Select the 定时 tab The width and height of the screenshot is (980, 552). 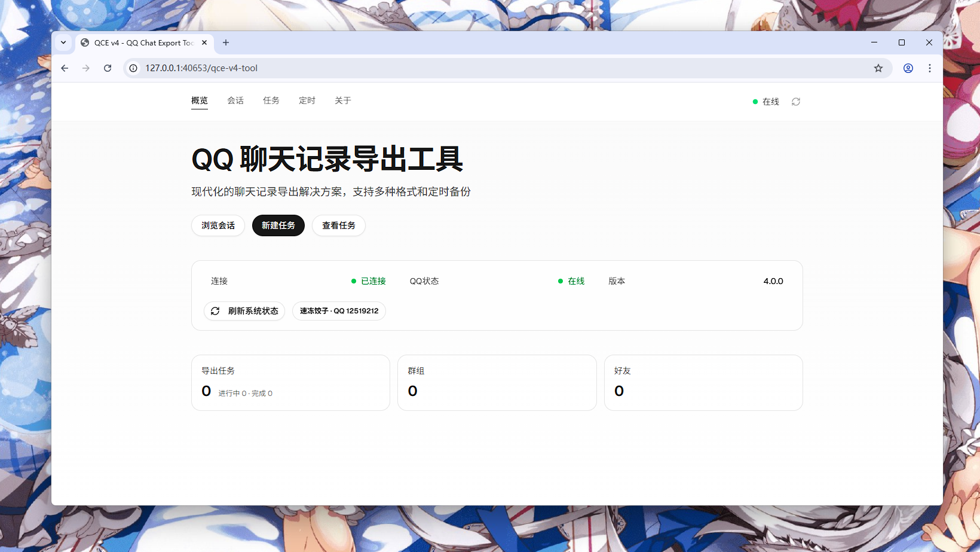[x=307, y=100]
